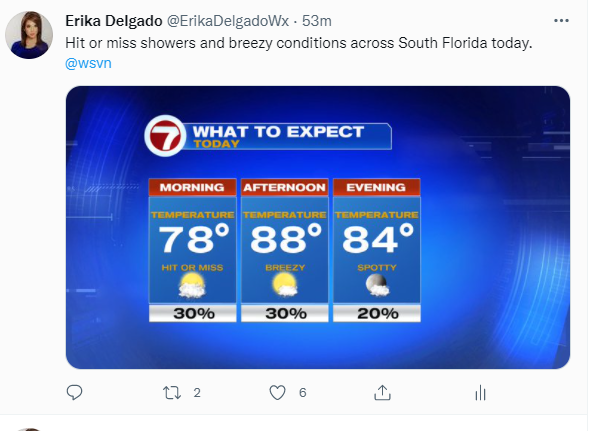
Task: Open the @ErikaDelgadoWx handle link
Action: (x=228, y=21)
